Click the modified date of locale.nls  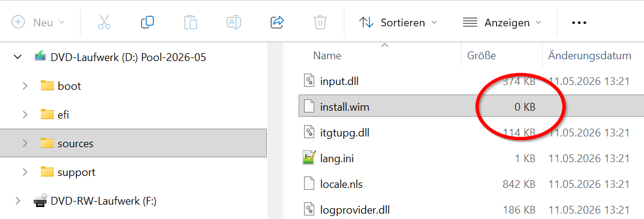pyautogui.click(x=589, y=184)
